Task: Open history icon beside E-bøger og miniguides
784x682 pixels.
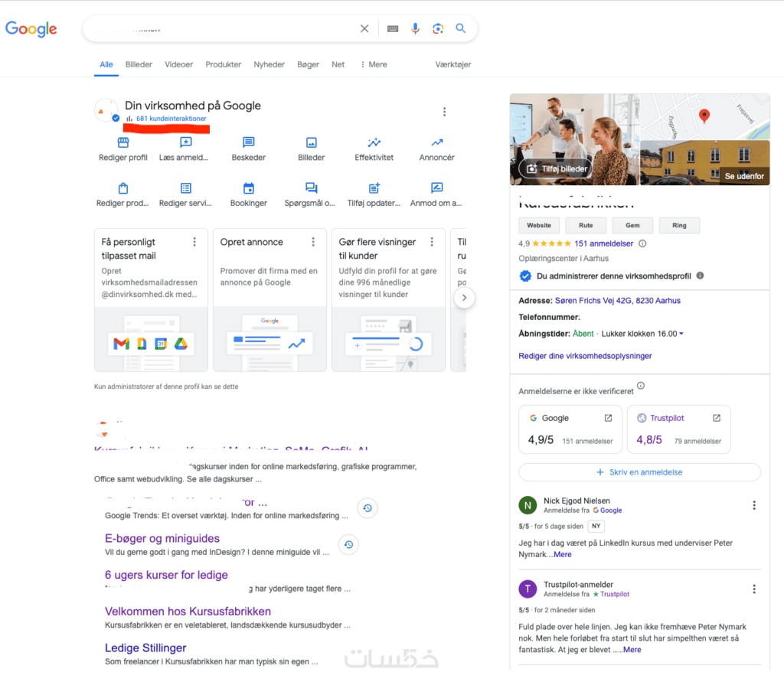Action: click(348, 544)
